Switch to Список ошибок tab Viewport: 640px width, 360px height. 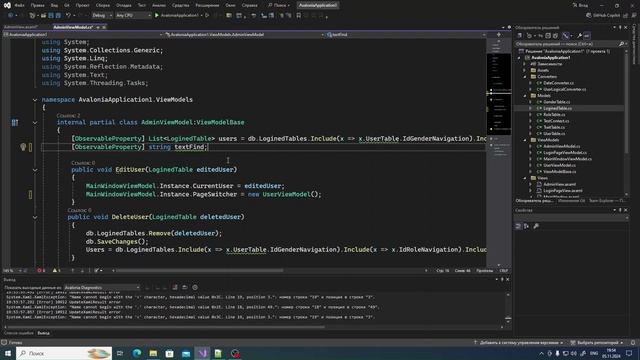point(19,333)
